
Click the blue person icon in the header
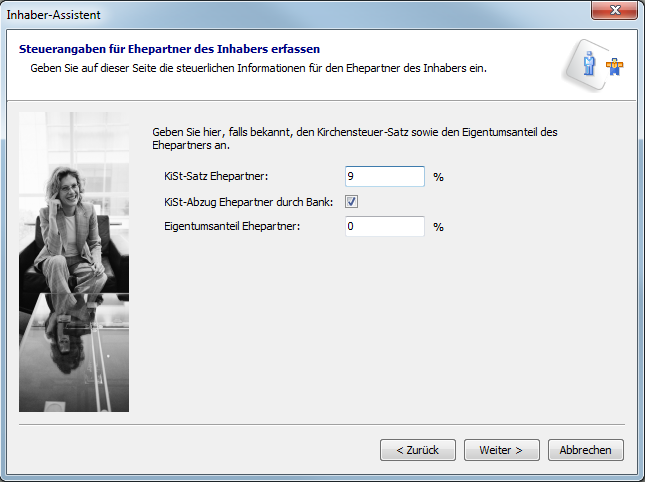(591, 63)
